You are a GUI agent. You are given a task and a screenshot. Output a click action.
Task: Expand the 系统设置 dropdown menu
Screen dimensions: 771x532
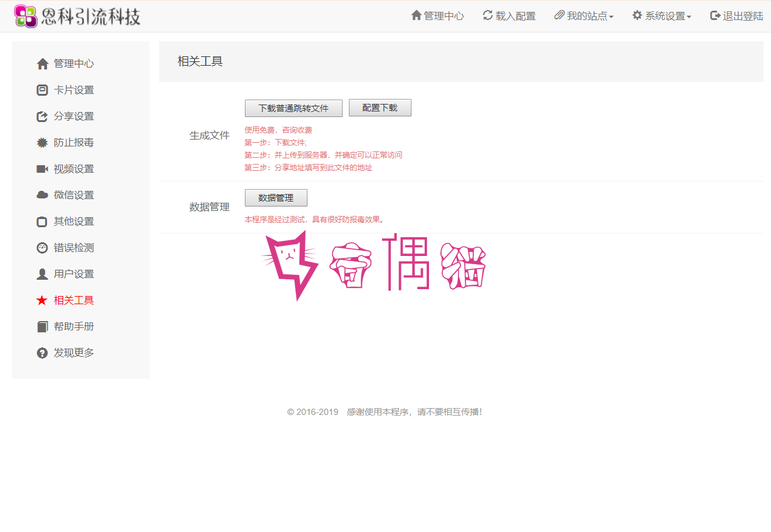pyautogui.click(x=661, y=16)
